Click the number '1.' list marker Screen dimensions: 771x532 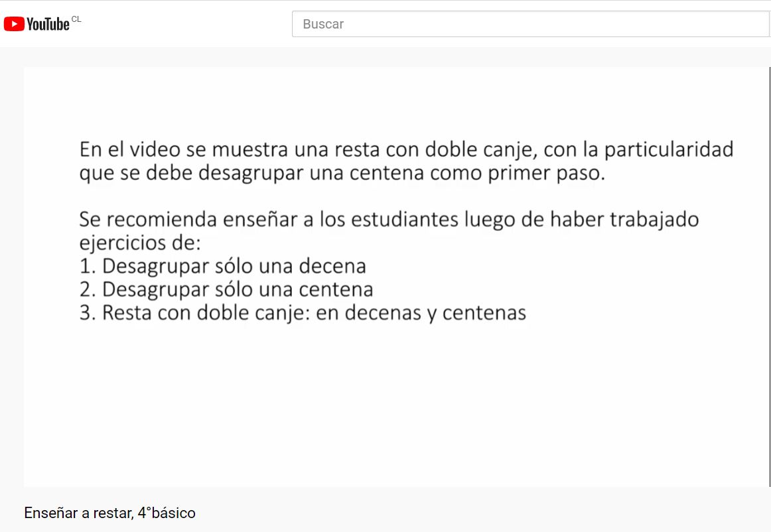click(x=88, y=266)
